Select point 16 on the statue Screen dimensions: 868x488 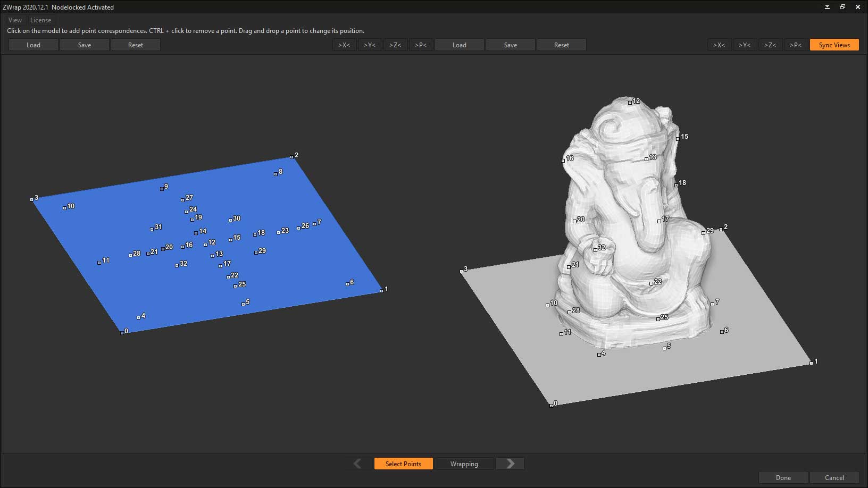click(x=563, y=160)
